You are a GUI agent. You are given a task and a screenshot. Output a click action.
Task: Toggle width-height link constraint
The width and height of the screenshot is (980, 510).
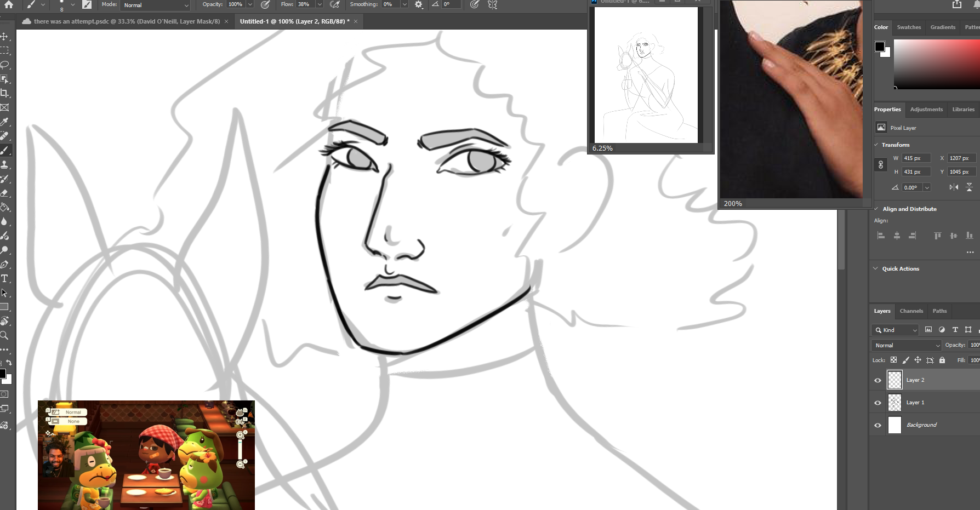[x=881, y=165]
